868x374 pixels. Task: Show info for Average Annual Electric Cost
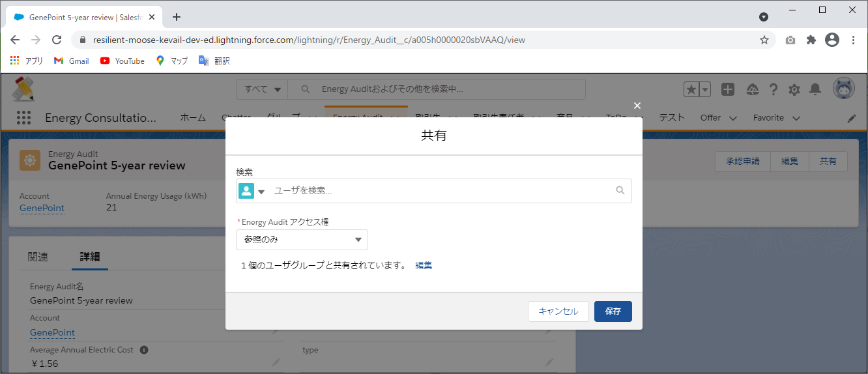pos(144,350)
